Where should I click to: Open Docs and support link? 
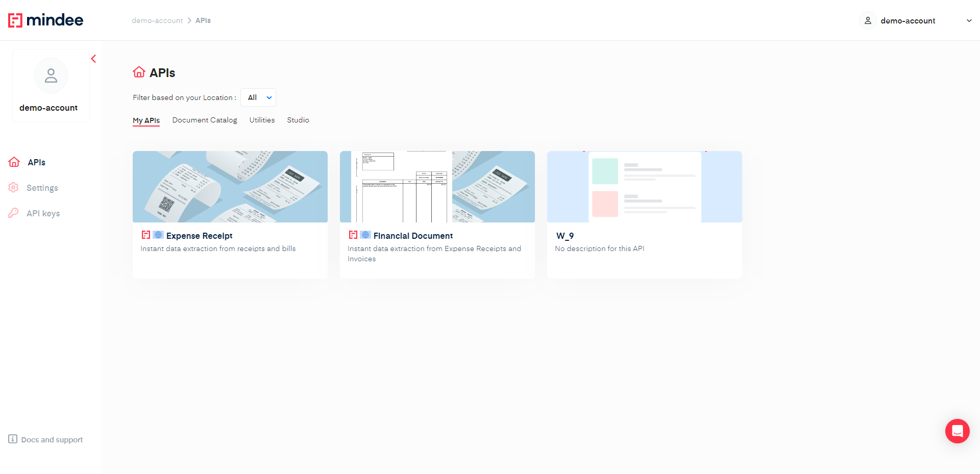point(52,440)
